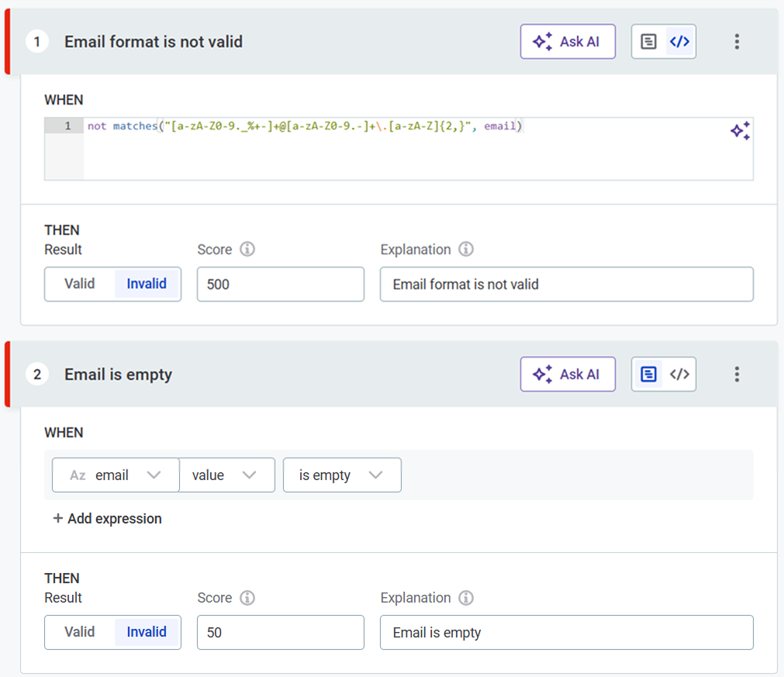Click the AI sparkle icon in the expression editor
This screenshot has width=784, height=677.
point(740,131)
